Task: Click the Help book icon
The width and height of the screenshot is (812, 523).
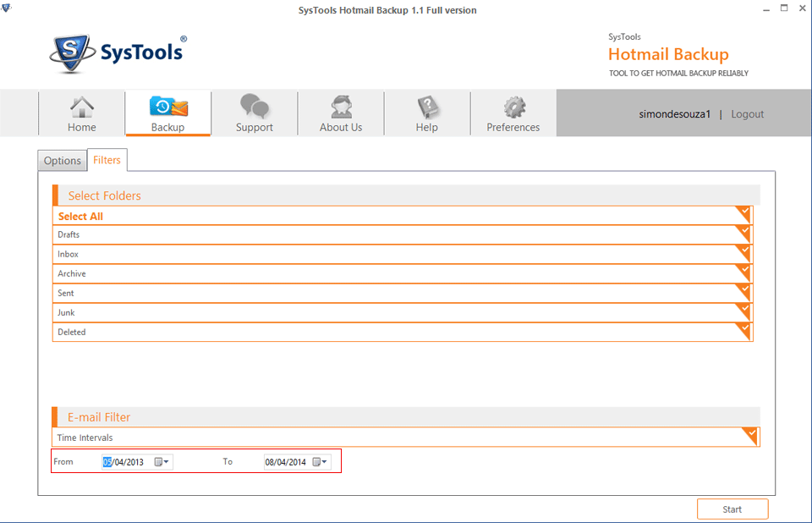Action: click(x=427, y=107)
